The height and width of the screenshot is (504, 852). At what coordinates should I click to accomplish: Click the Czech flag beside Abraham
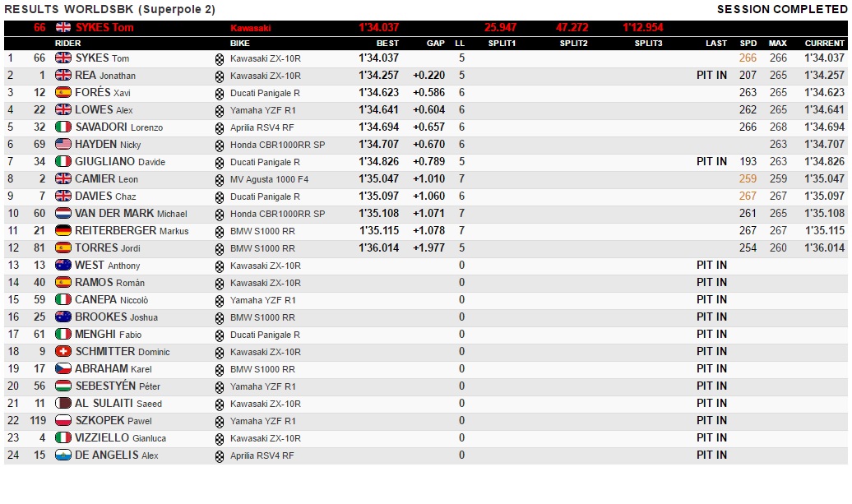(63, 369)
